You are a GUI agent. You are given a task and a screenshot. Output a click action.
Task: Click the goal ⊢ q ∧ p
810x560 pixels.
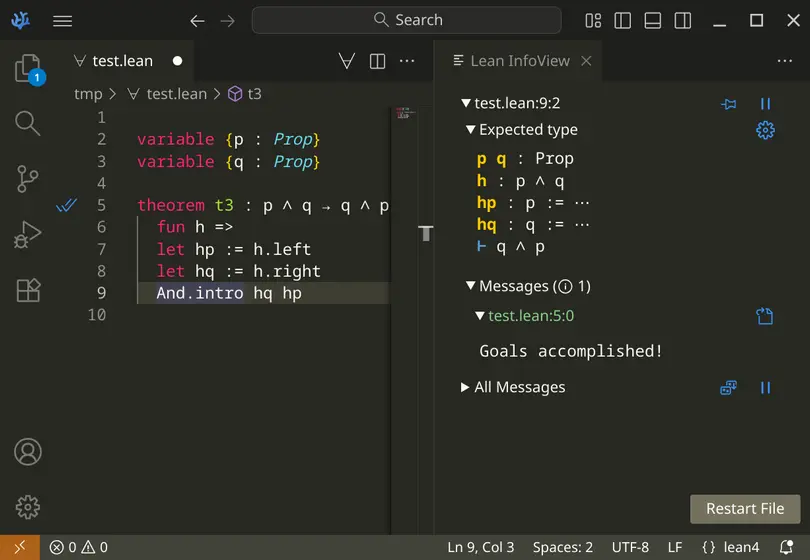[x=510, y=246]
